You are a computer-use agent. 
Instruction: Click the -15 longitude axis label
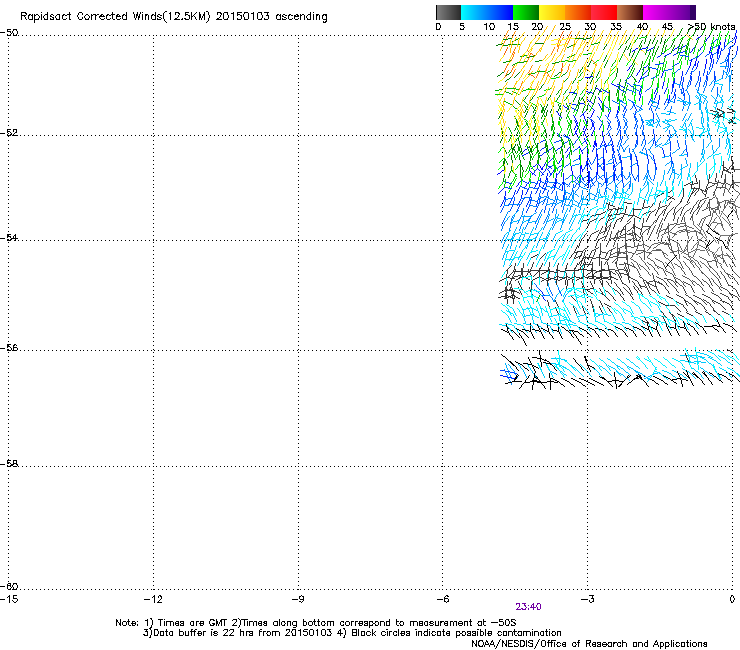[9, 599]
